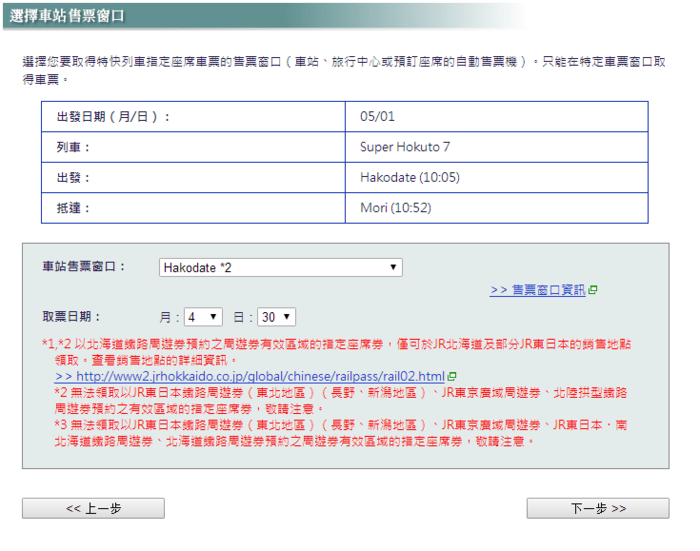Click the 列車 row label
700x551 pixels.
tap(74, 147)
